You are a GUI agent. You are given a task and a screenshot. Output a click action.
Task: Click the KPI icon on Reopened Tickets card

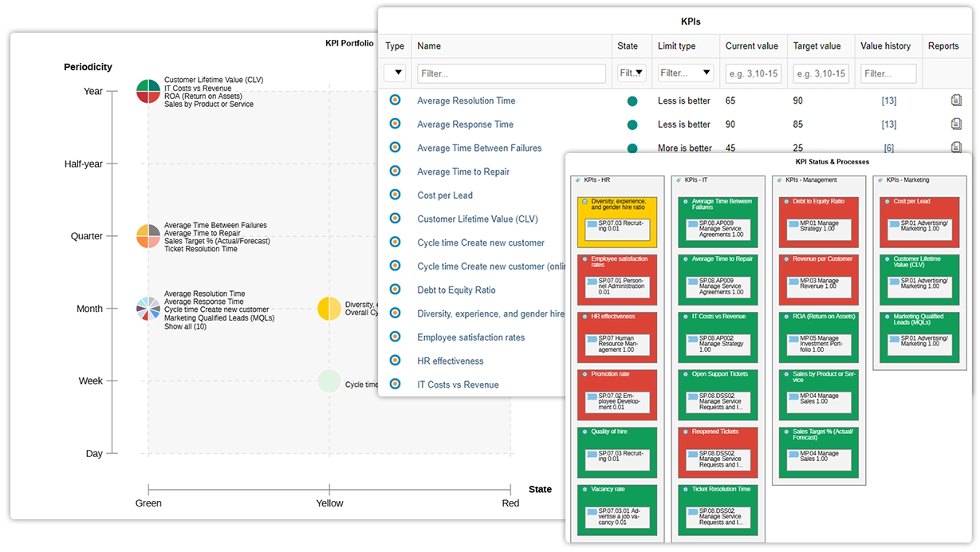[686, 432]
